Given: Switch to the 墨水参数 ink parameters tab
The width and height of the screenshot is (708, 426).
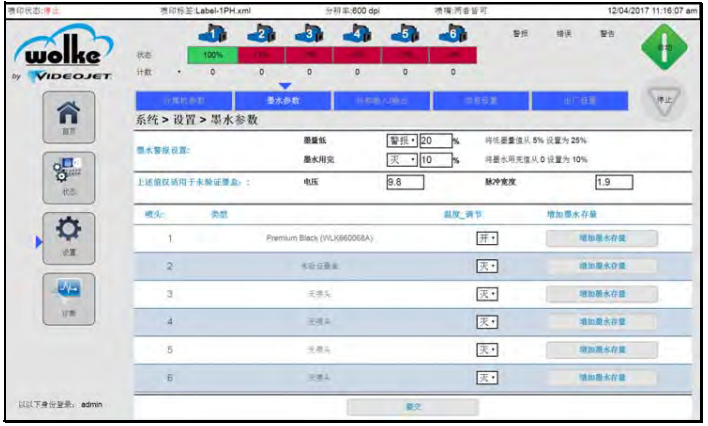Looking at the screenshot, I should click(283, 101).
